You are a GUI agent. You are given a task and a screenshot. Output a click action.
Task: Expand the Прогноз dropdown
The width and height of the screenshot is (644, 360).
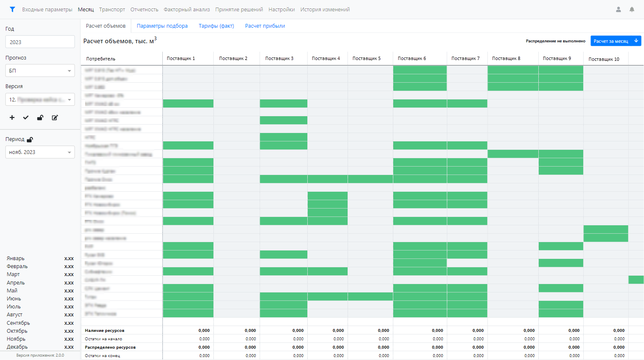coord(40,70)
